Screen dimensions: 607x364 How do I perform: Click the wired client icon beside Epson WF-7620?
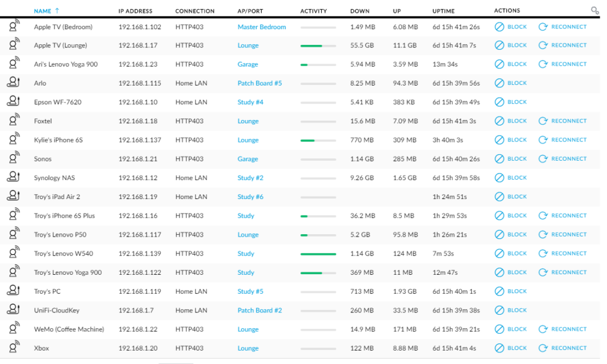click(13, 102)
